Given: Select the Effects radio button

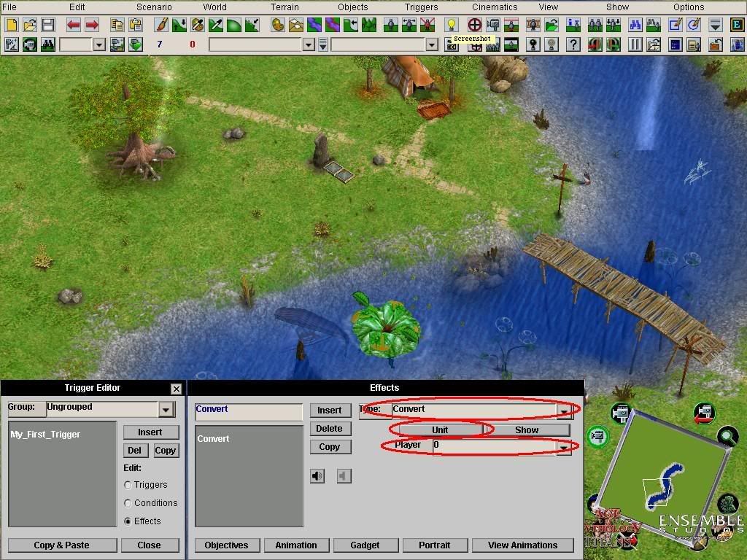Looking at the screenshot, I should (x=128, y=521).
